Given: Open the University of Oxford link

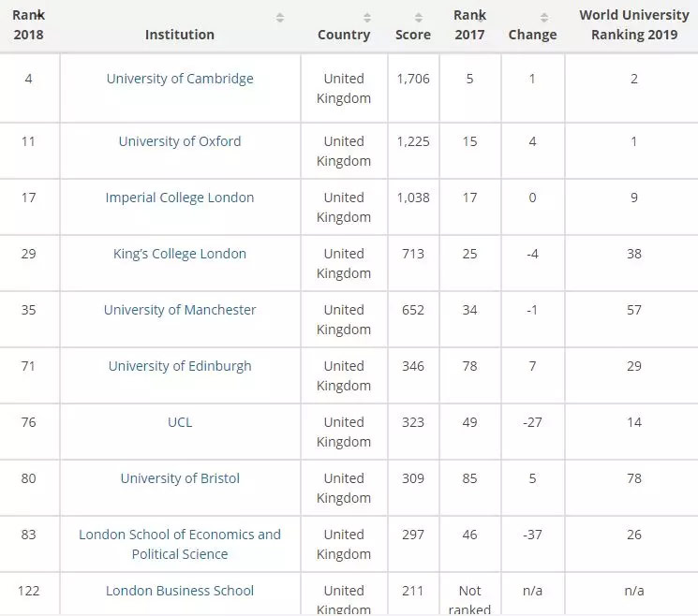Looking at the screenshot, I should [x=180, y=141].
